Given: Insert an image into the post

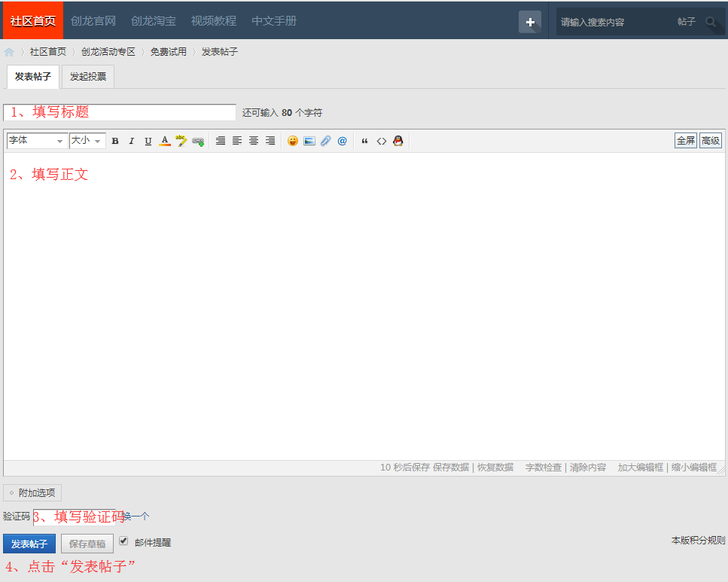Looking at the screenshot, I should click(309, 141).
